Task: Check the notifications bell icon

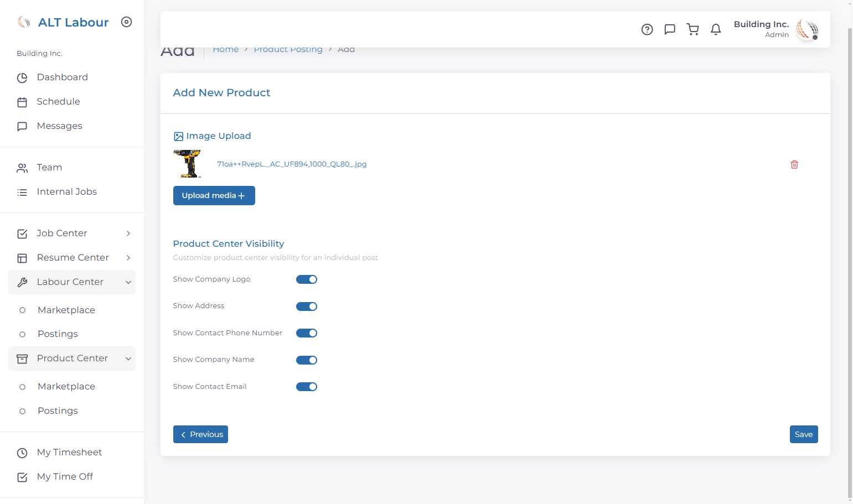Action: pyautogui.click(x=716, y=29)
